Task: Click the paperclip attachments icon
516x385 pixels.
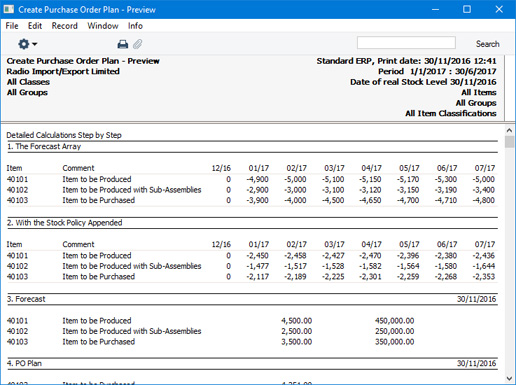Action: point(138,44)
